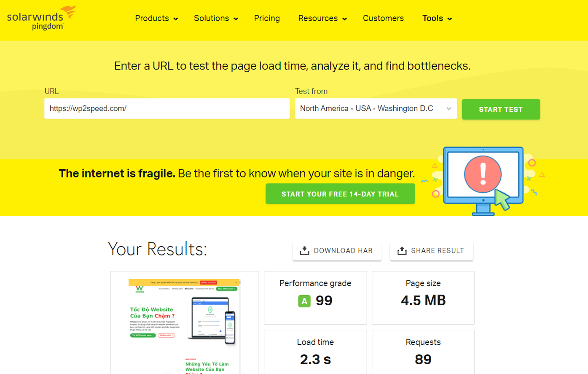Open the Resources menu
Viewport: 588px width, 374px height.
click(322, 19)
